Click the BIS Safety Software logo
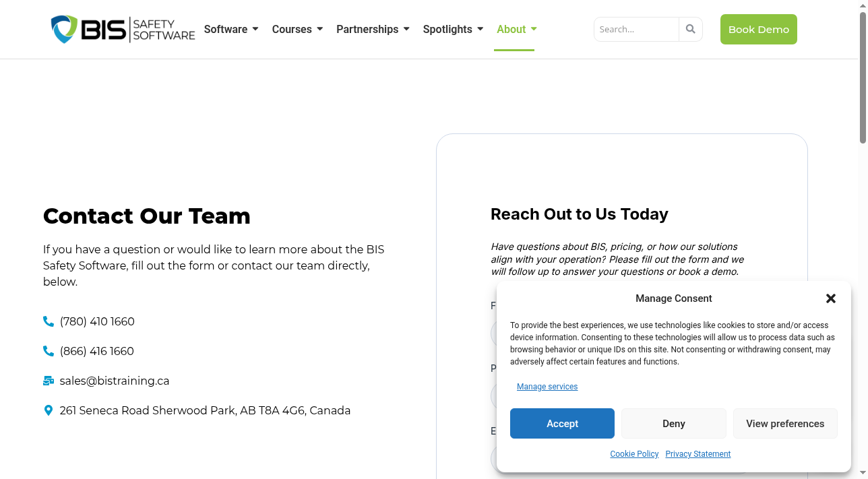 point(123,30)
